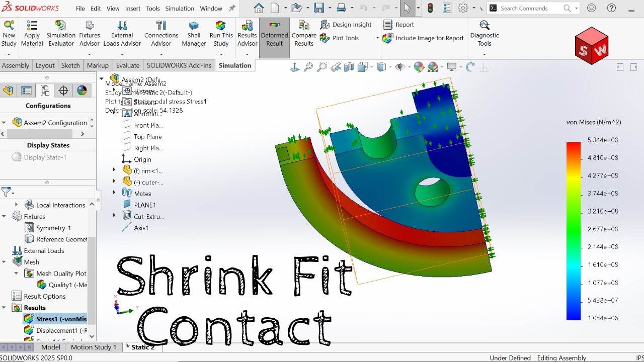The image size is (644, 362).
Task: Toggle the menu bar pin
Action: point(232,8)
